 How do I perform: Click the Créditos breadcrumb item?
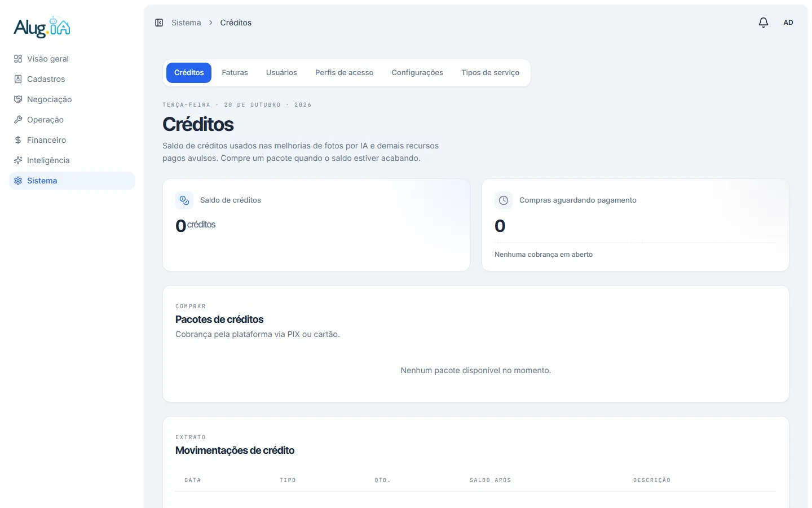click(236, 23)
